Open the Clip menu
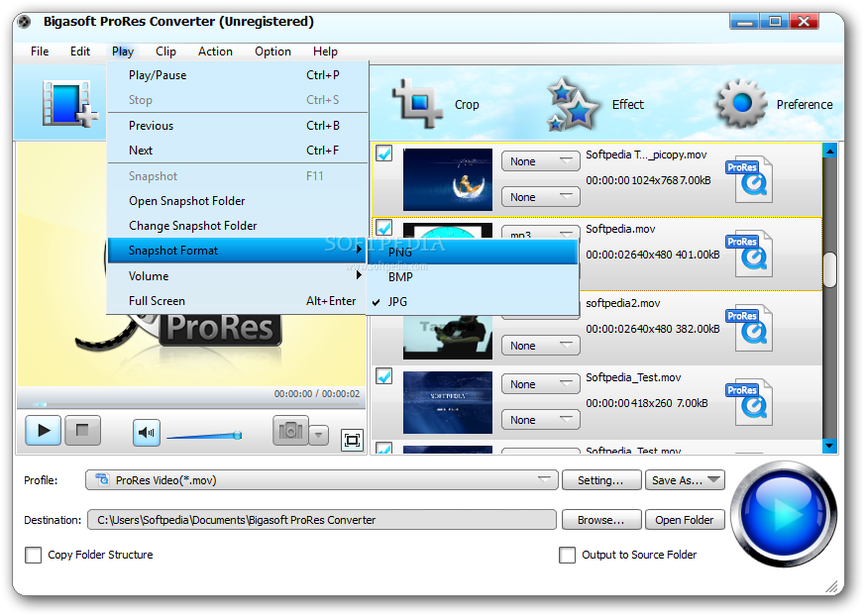The height and width of the screenshot is (616, 865). (165, 51)
